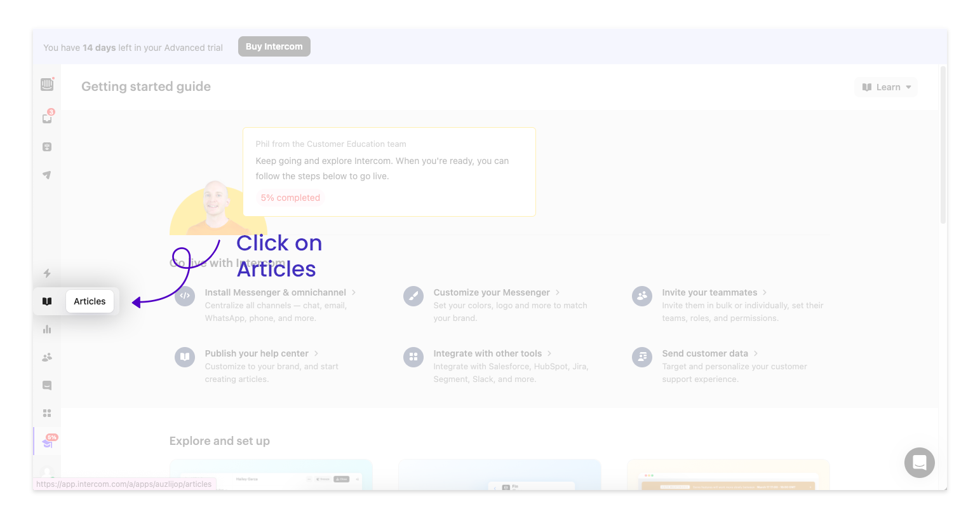Image resolution: width=980 pixels, height=518 pixels.
Task: Click the Explore and set up heading
Action: pyautogui.click(x=220, y=441)
